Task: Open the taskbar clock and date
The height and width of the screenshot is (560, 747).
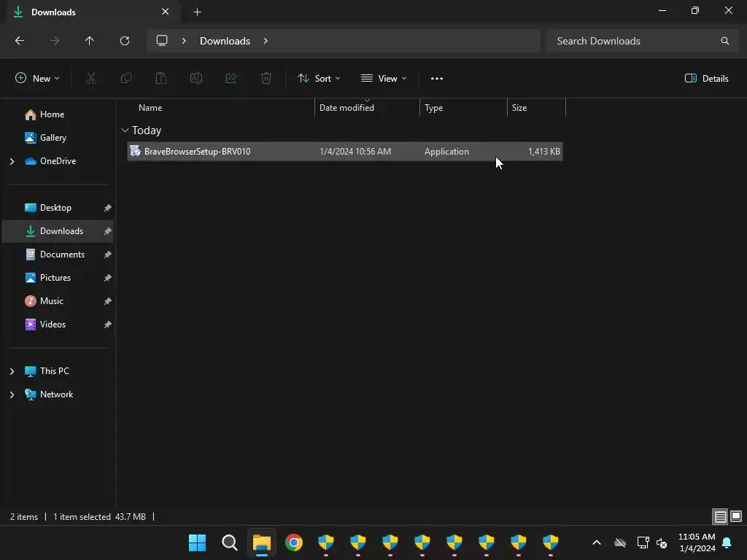Action: click(697, 542)
